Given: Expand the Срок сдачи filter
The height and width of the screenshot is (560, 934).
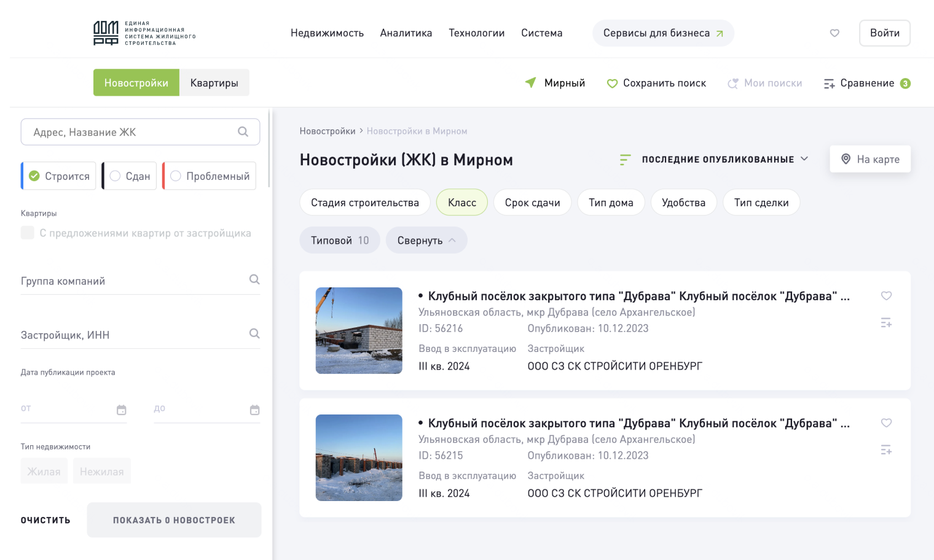Looking at the screenshot, I should pyautogui.click(x=532, y=203).
